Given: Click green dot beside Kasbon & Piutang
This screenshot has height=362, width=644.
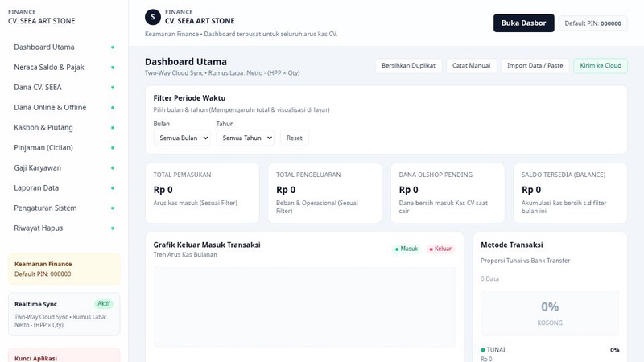Looking at the screenshot, I should coord(113,128).
